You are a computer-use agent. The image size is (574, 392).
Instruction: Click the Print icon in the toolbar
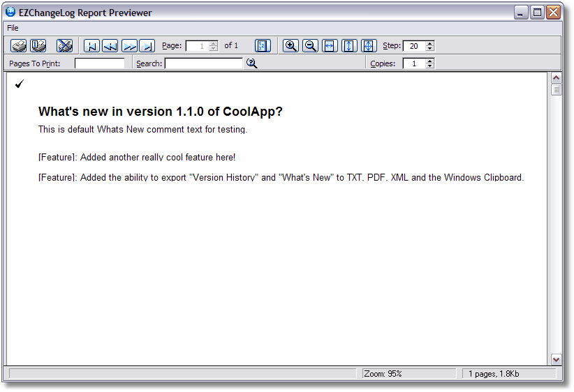(x=19, y=46)
